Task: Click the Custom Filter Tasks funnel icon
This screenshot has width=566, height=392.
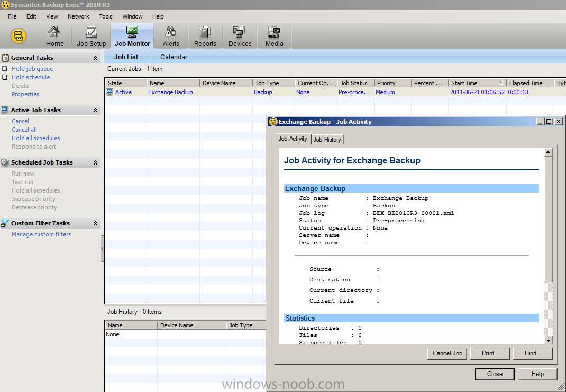Action: 5,223
